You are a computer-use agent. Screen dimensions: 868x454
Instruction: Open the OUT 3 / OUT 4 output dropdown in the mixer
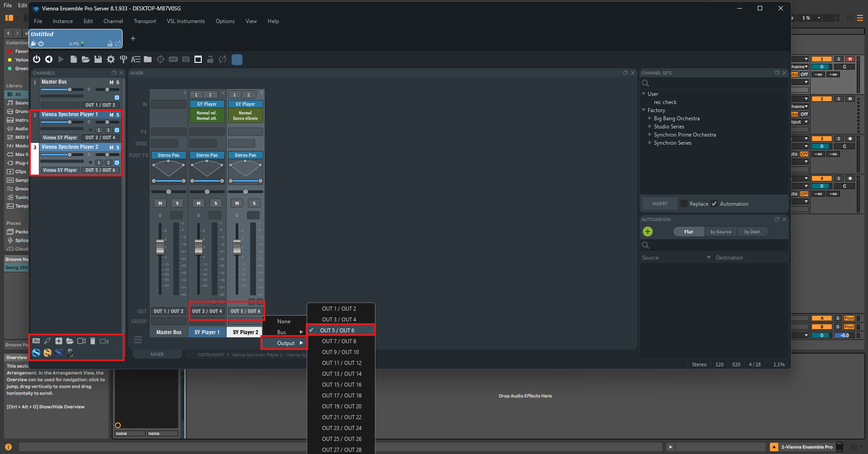click(207, 311)
